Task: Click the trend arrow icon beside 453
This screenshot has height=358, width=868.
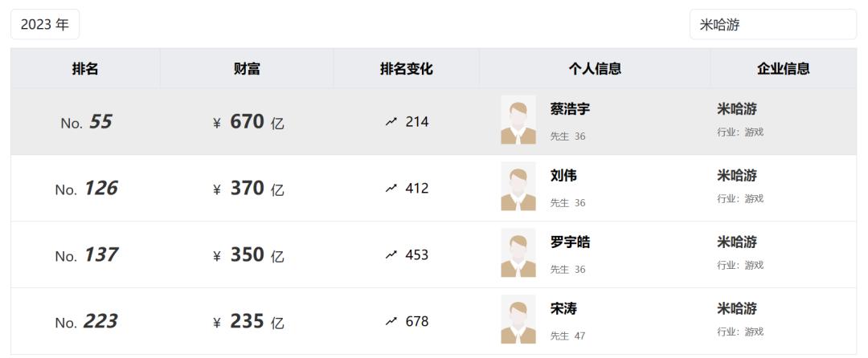Action: [x=391, y=254]
